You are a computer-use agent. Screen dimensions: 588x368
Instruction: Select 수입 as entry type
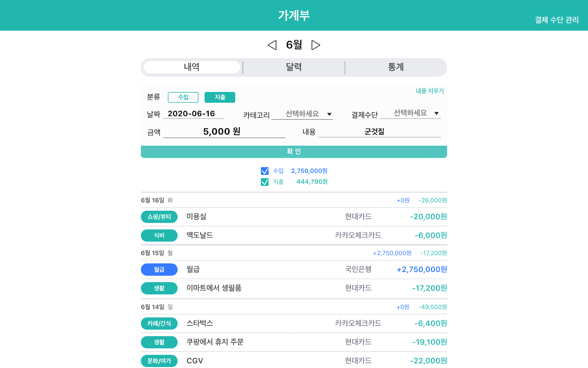pos(183,97)
